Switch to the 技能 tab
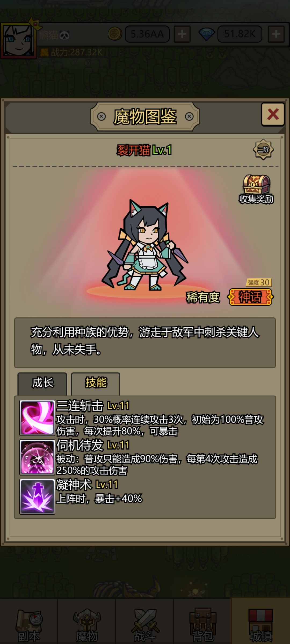This screenshot has width=290, height=644. pyautogui.click(x=96, y=383)
